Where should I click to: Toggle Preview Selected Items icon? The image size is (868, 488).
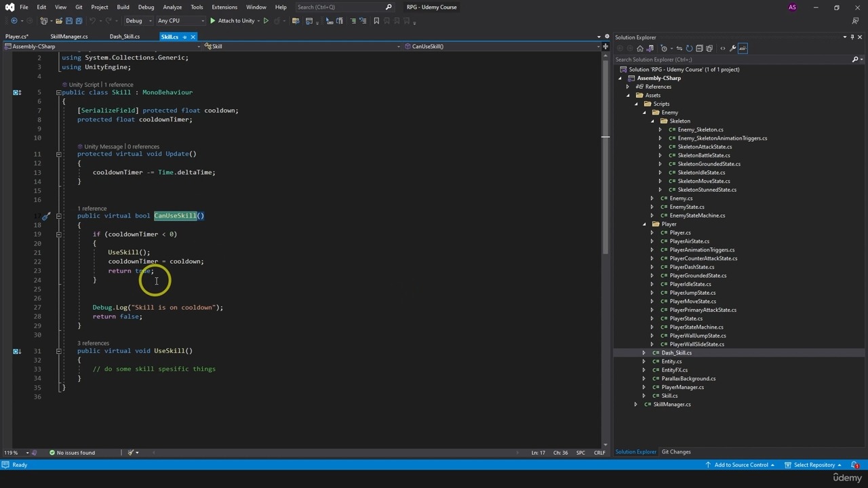[743, 48]
